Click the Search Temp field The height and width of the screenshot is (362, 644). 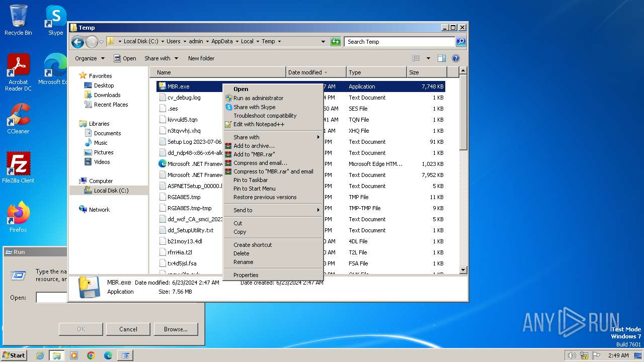tap(399, 42)
